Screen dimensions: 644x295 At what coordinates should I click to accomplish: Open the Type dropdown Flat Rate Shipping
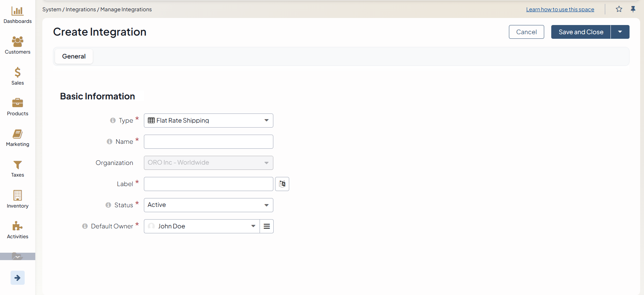(x=208, y=121)
